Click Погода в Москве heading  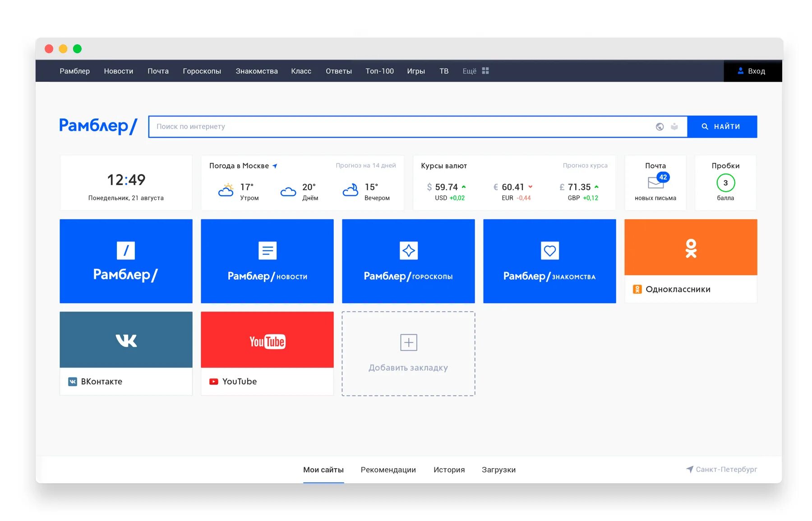point(239,166)
